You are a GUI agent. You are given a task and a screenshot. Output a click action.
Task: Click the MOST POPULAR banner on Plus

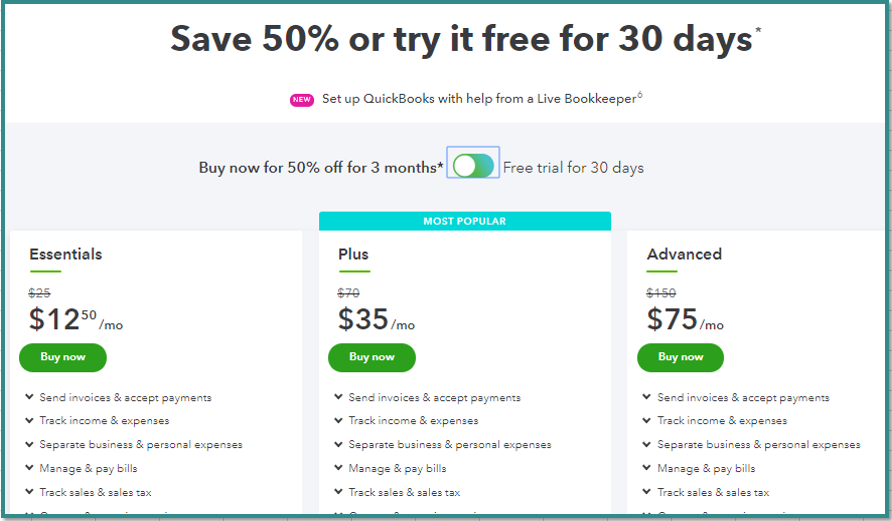click(x=464, y=221)
